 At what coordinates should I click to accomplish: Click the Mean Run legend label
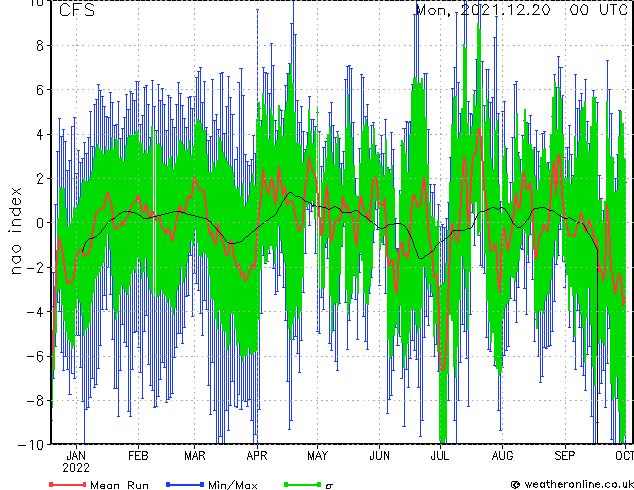[119, 485]
